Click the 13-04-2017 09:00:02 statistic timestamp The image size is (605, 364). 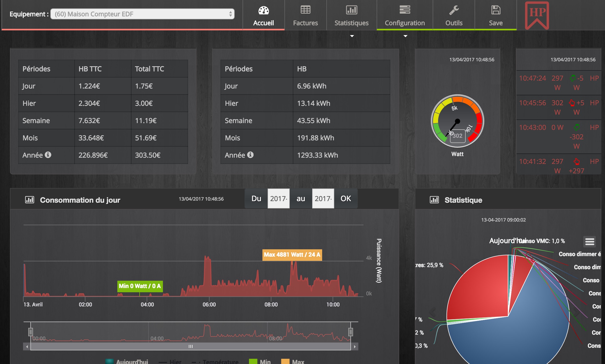(503, 220)
